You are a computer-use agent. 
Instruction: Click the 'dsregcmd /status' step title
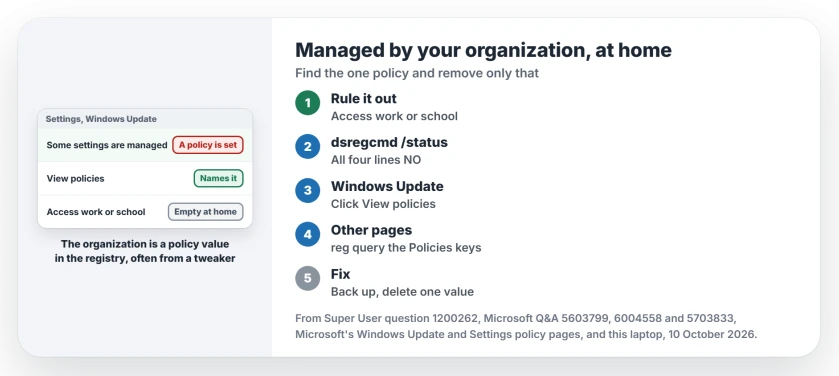pyautogui.click(x=390, y=142)
